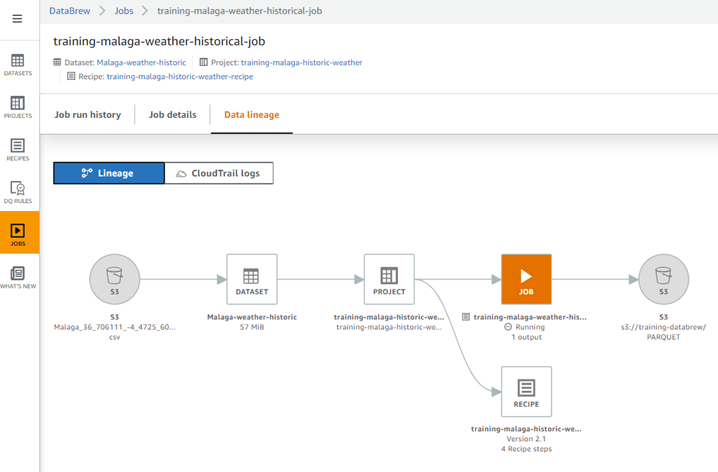Select the PROJECT lineage node
Viewport: 718px width, 472px height.
(389, 279)
